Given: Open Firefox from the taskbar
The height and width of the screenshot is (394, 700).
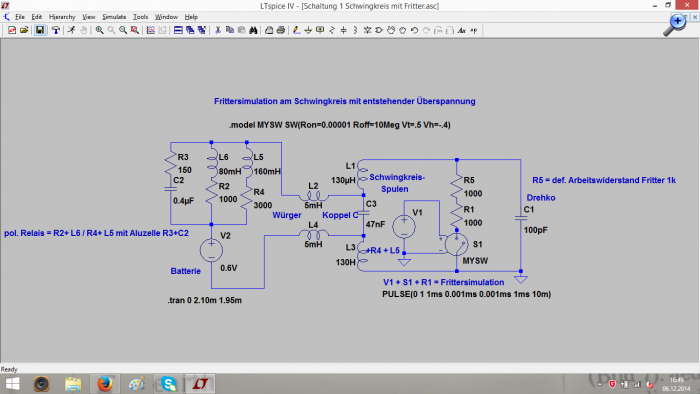Looking at the screenshot, I should point(105,384).
